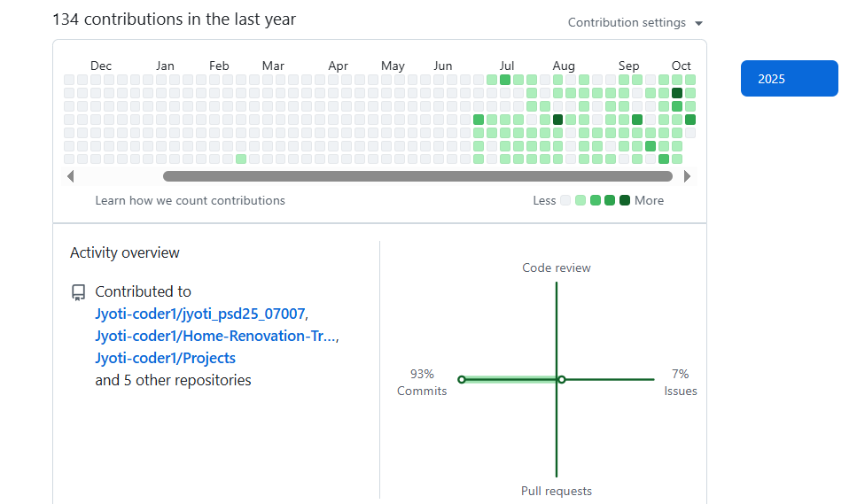Visit the Jyoti-coder1/Projects repository link
Screen dimensions: 857x504
166,358
